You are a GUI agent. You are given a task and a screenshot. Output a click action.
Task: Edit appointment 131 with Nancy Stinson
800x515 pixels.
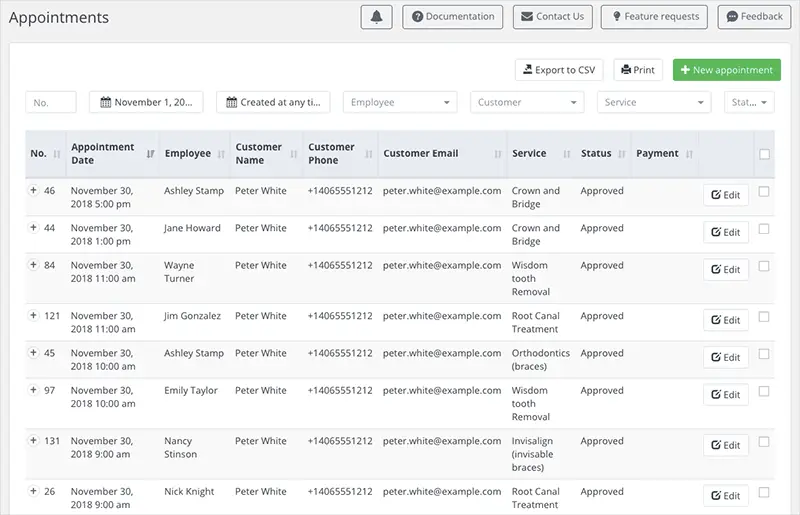[726, 445]
